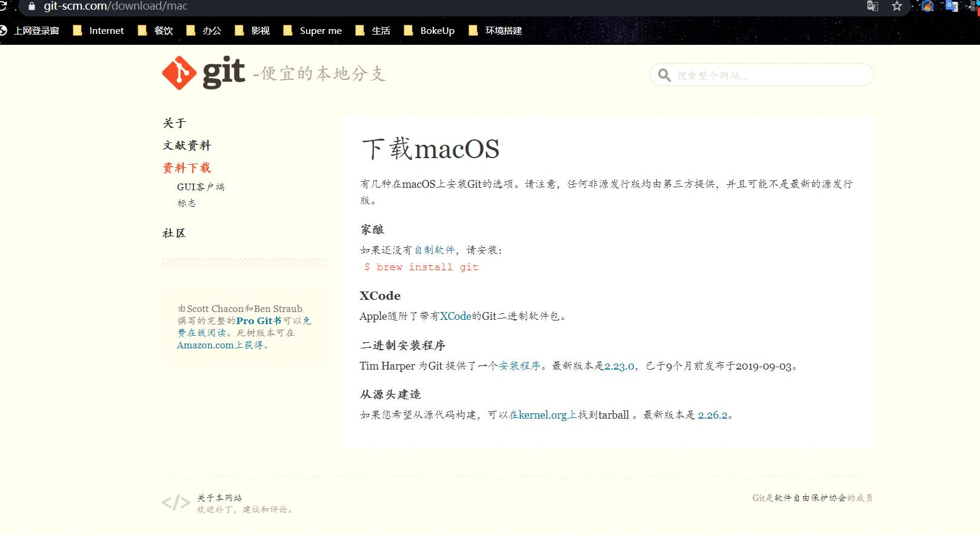Open 关于本网站 in the footer
The width and height of the screenshot is (980, 535).
pos(219,497)
